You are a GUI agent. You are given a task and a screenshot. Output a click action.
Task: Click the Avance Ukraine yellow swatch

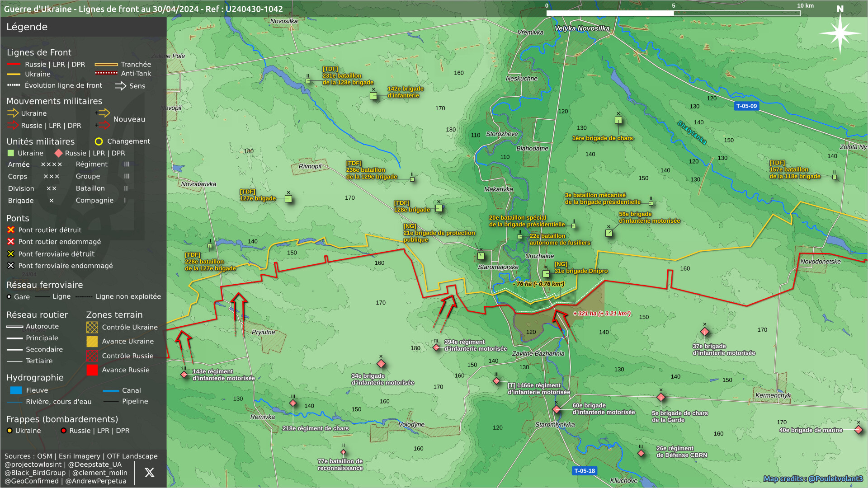pos(92,342)
